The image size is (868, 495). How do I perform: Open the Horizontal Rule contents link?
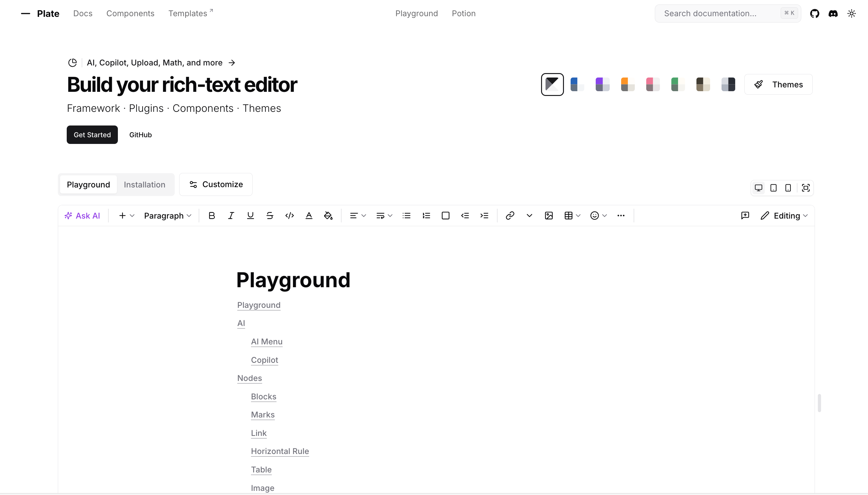[280, 451]
